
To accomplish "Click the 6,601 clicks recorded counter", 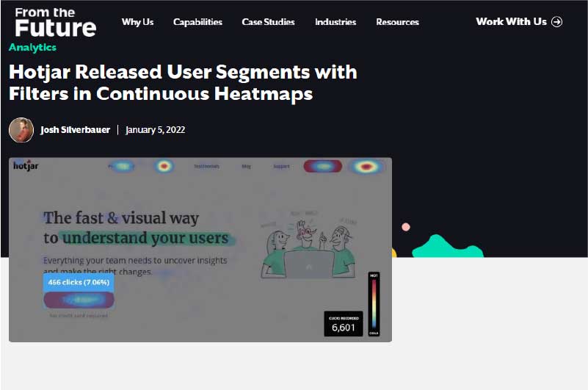I will 344,324.
